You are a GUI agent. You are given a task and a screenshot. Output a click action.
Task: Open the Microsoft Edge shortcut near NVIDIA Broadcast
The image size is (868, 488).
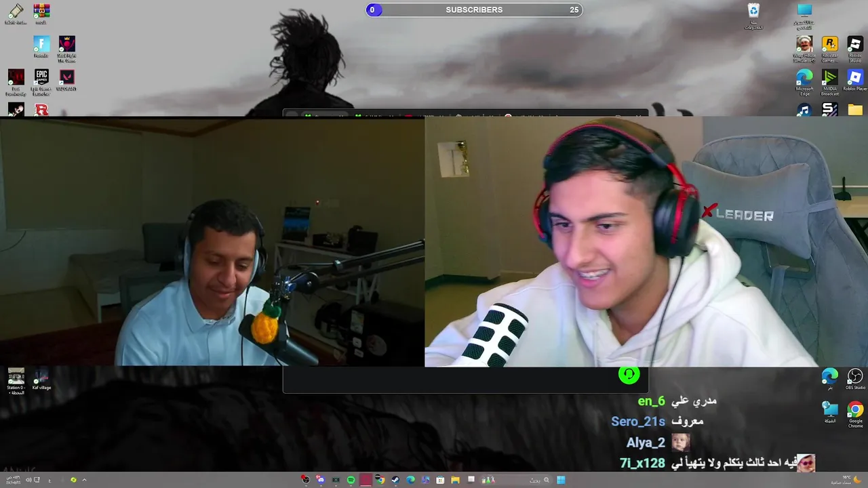coord(804,81)
